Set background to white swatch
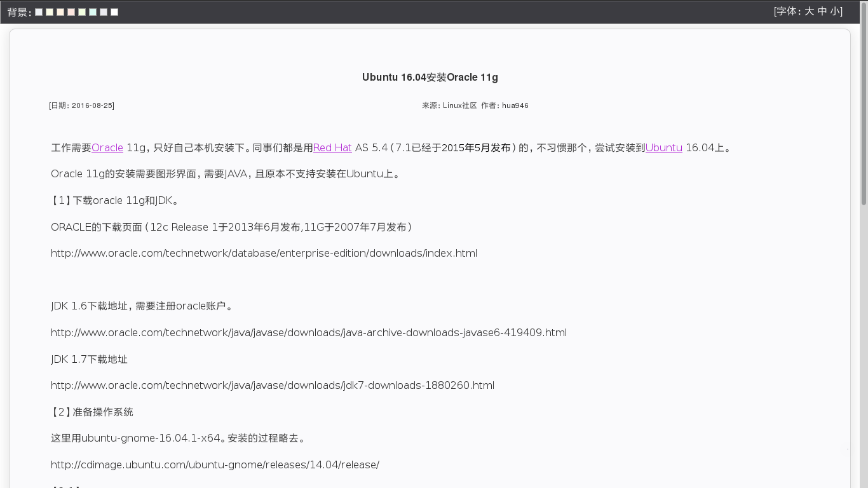The height and width of the screenshot is (488, 868). [x=114, y=12]
